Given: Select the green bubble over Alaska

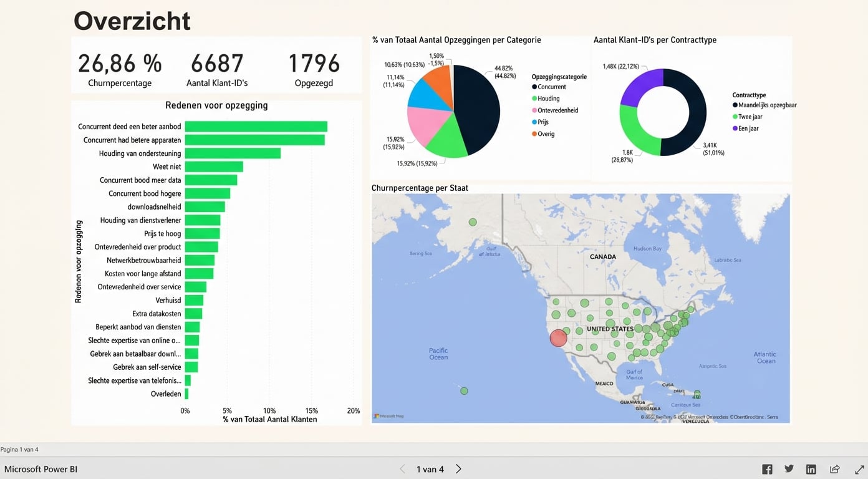Looking at the screenshot, I should [x=473, y=222].
